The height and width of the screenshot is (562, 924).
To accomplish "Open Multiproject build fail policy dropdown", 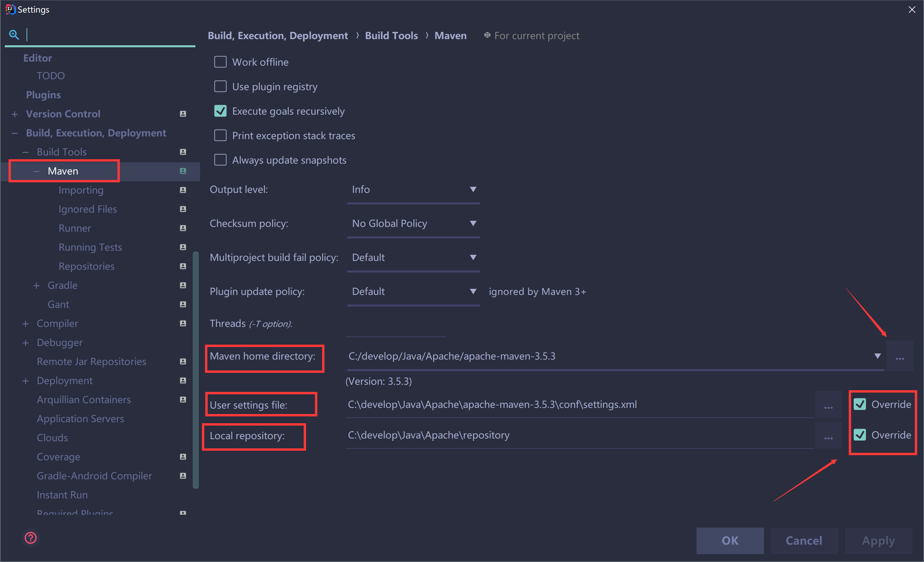I will click(x=413, y=258).
